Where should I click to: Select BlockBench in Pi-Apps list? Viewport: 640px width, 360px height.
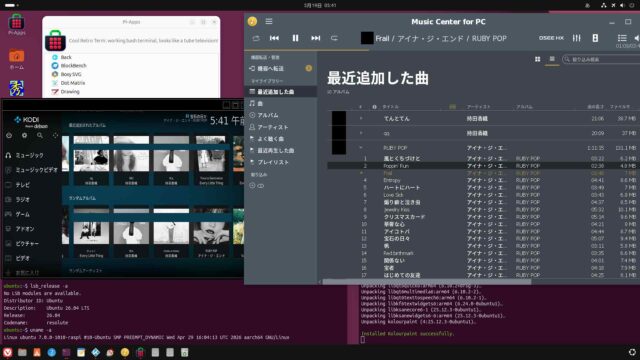[73, 66]
